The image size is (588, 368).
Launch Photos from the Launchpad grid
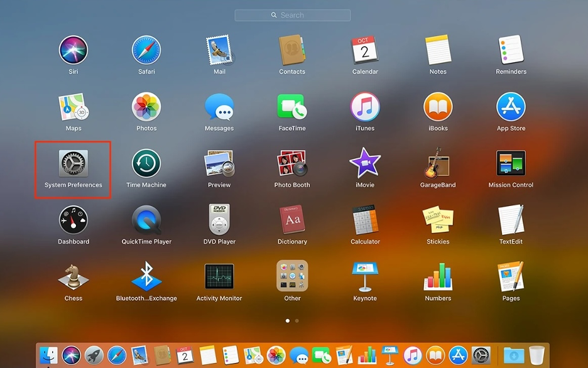[x=146, y=107]
